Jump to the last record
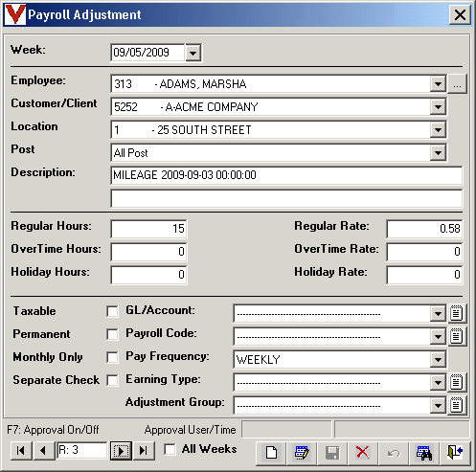Screen dimensions: 476x472 pyautogui.click(x=144, y=451)
